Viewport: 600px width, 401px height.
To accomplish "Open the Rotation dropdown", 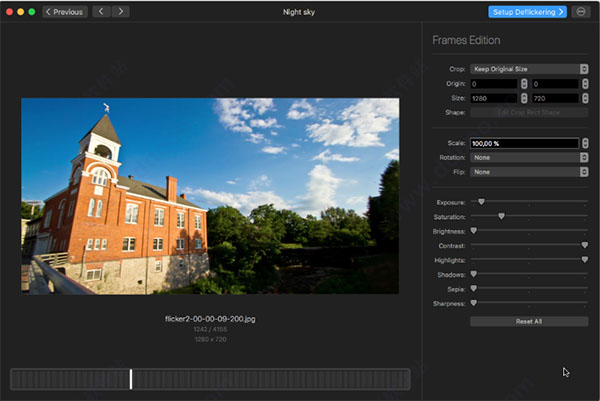I will tap(529, 158).
